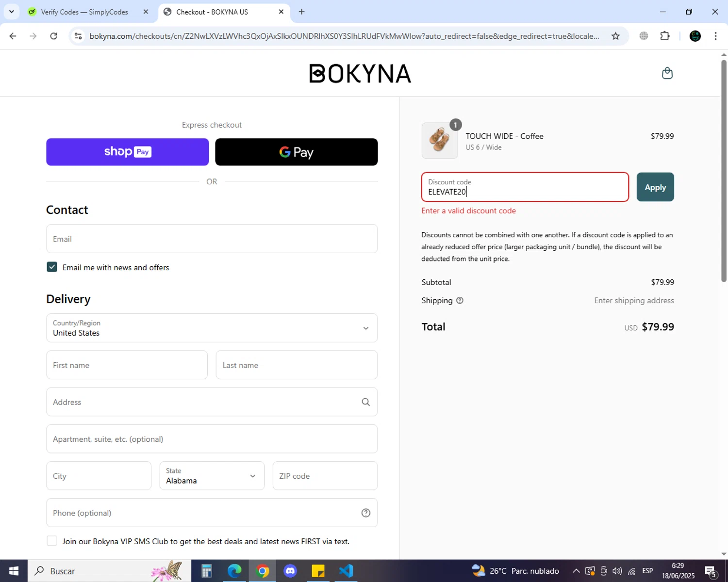Click the phone field help icon
Viewport: 728px width, 582px height.
coord(366,513)
